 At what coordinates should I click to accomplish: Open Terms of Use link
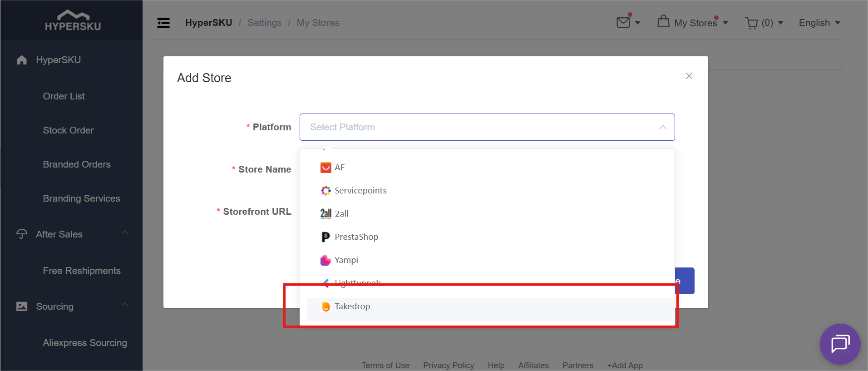385,365
